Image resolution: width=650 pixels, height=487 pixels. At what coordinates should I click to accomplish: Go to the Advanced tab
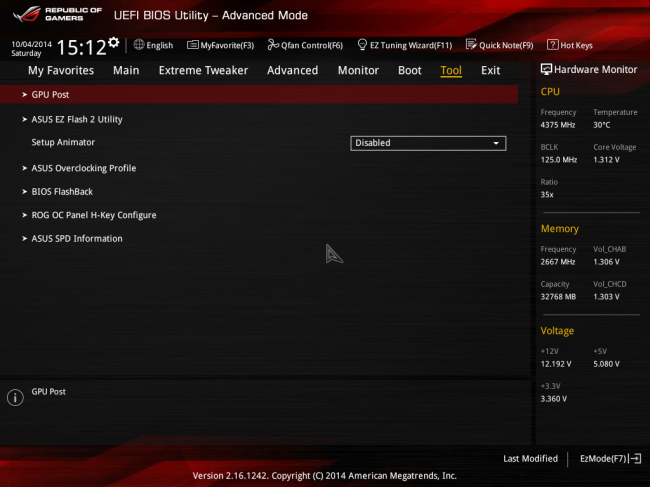(x=292, y=70)
